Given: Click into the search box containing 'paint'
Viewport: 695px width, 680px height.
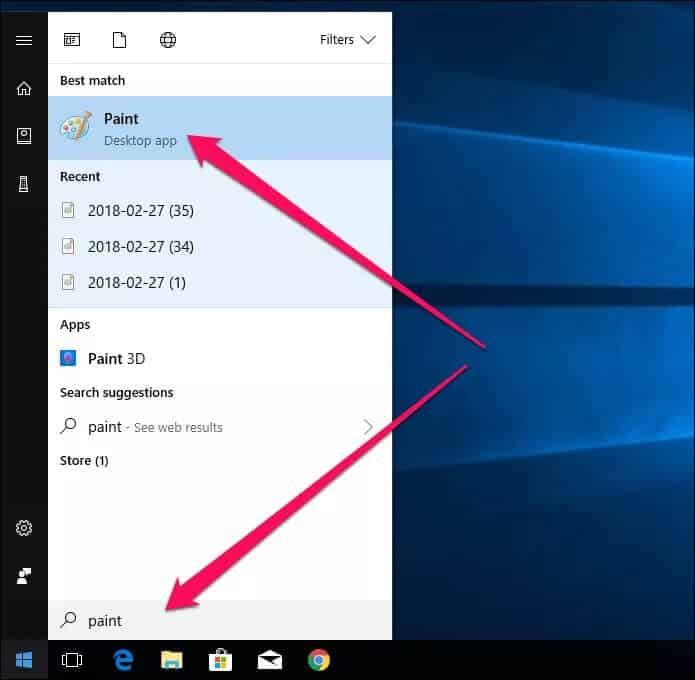Looking at the screenshot, I should 220,620.
